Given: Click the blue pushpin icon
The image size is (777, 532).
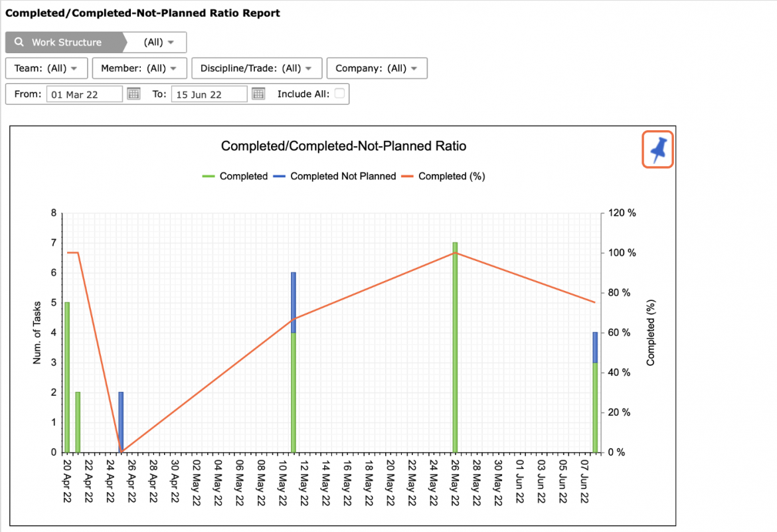Looking at the screenshot, I should pos(657,149).
